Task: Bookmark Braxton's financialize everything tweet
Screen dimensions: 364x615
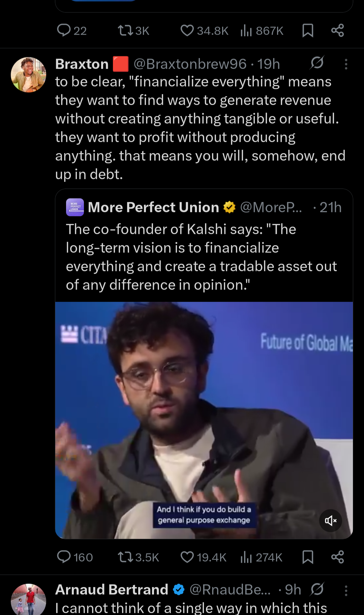Action: 308,557
